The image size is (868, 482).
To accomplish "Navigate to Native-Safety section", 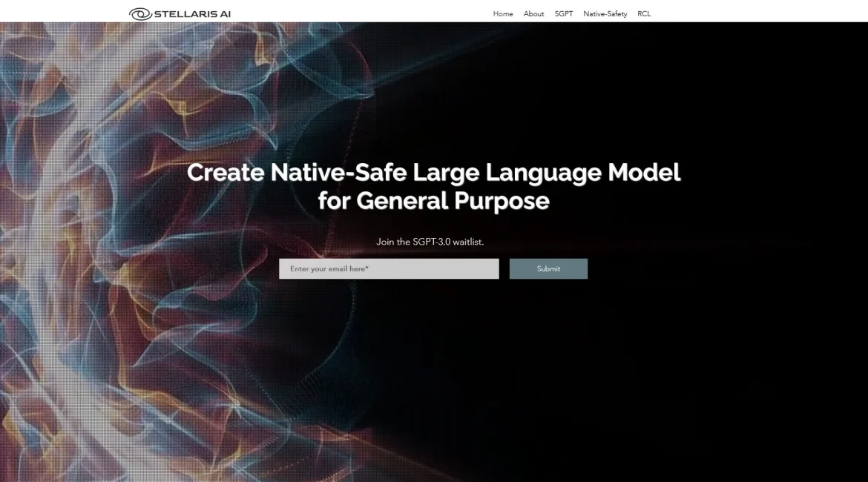I will [x=605, y=14].
